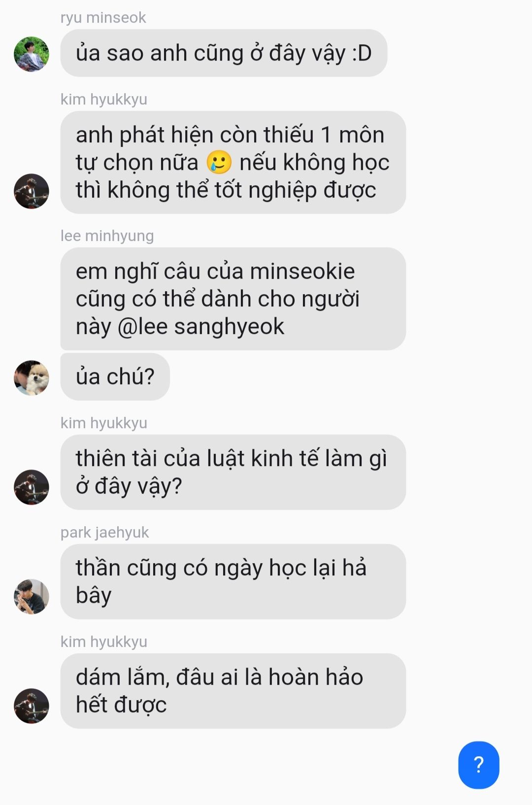Select message "em nghĩ câu của minseokie"
The width and height of the screenshot is (532, 805).
[x=233, y=299]
